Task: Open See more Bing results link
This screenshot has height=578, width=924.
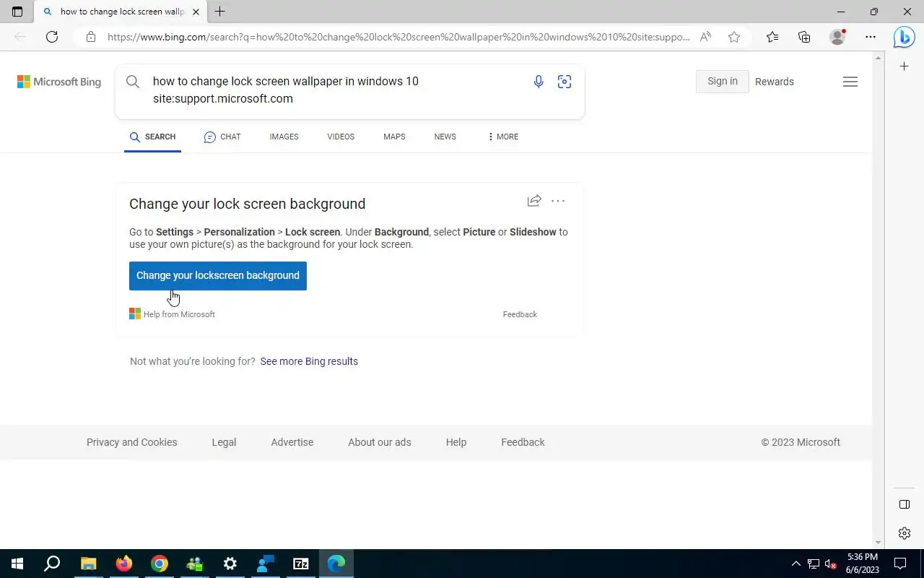Action: click(x=309, y=361)
